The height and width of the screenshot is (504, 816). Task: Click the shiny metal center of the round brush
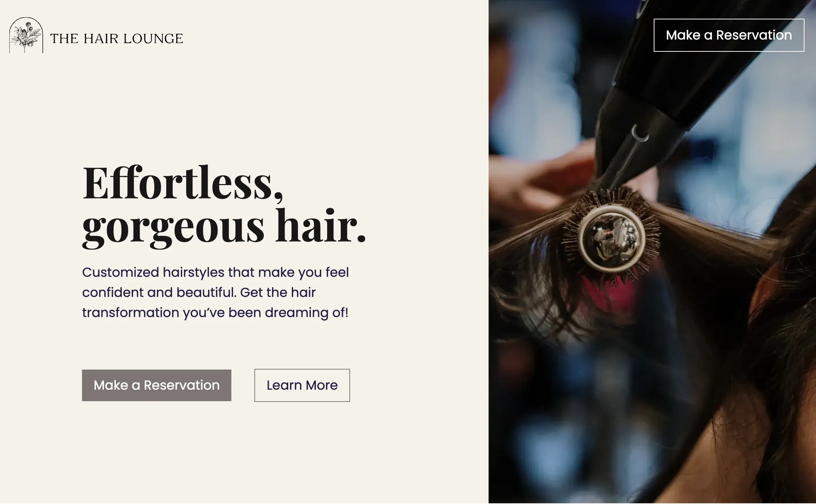point(611,238)
